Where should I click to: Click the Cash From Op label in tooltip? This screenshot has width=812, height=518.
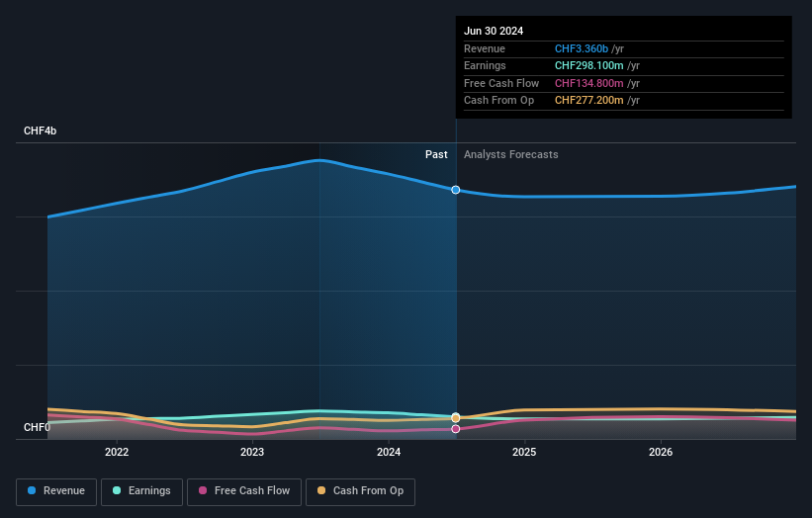(498, 101)
